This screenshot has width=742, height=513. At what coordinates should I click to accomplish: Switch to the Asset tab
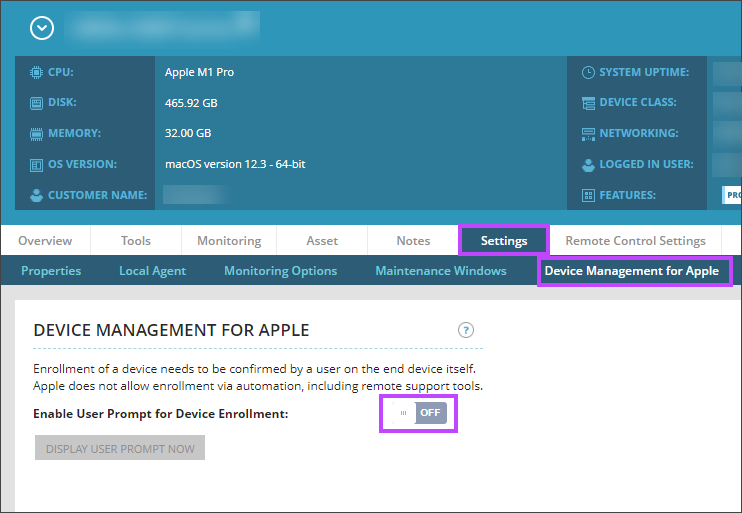tap(322, 241)
